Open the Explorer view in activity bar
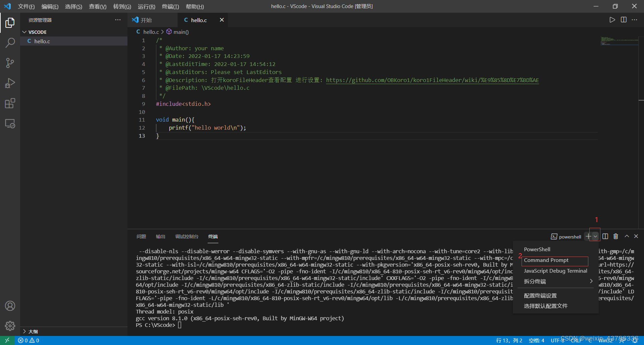 10,23
